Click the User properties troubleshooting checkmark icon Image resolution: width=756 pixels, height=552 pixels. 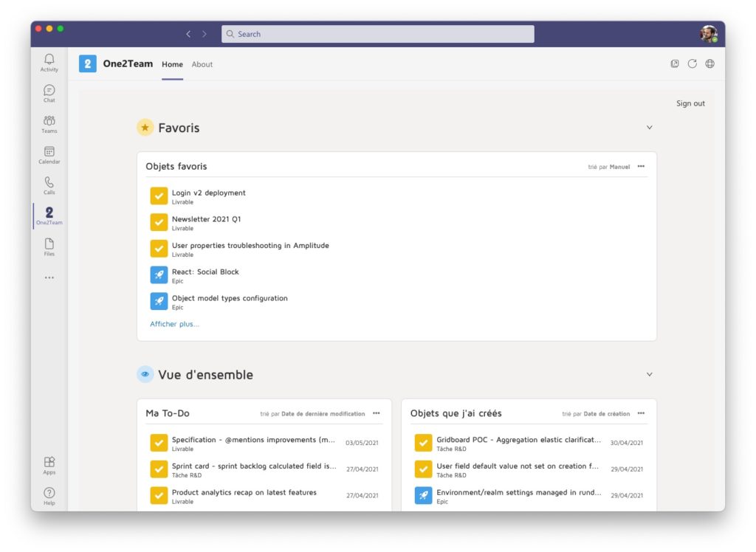coord(159,249)
